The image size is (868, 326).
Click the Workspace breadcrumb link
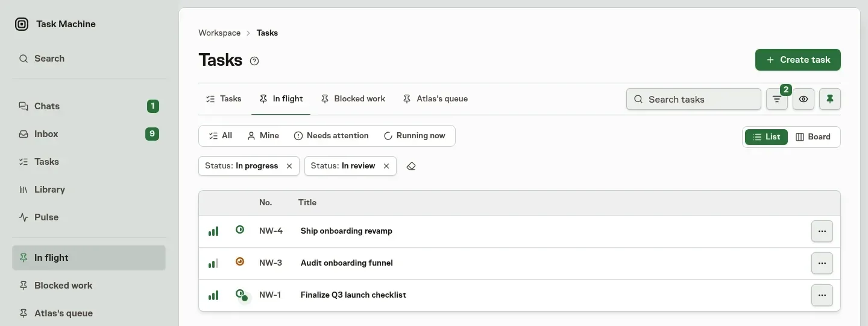(x=219, y=33)
